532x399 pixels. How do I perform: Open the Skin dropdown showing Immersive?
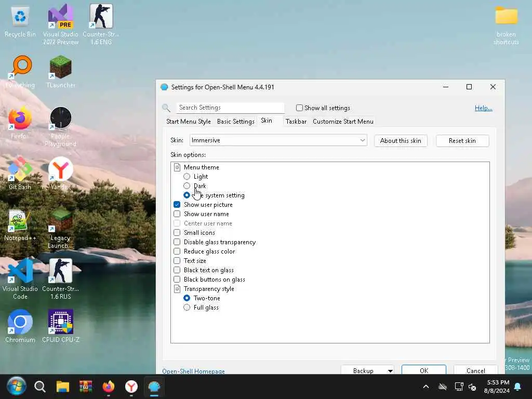coord(278,140)
